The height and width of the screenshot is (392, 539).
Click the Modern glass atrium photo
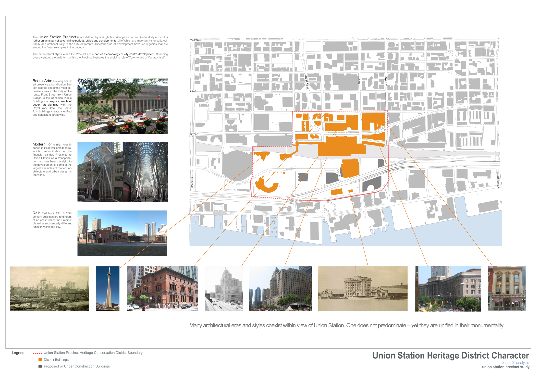[122, 172]
